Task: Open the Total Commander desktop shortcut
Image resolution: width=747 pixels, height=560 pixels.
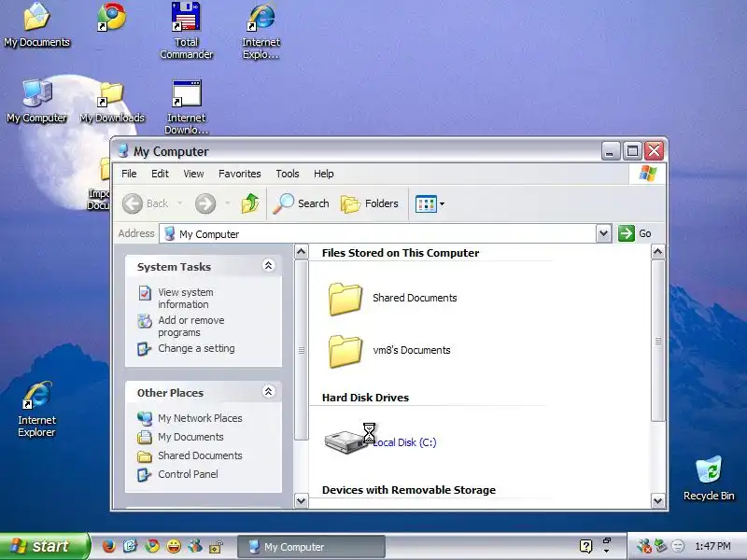Action: pos(186,31)
